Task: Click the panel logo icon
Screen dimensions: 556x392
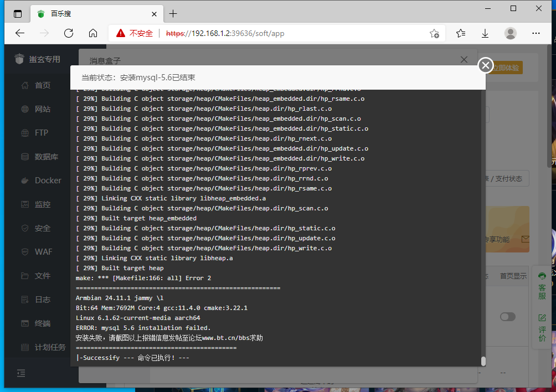Action: [19, 59]
